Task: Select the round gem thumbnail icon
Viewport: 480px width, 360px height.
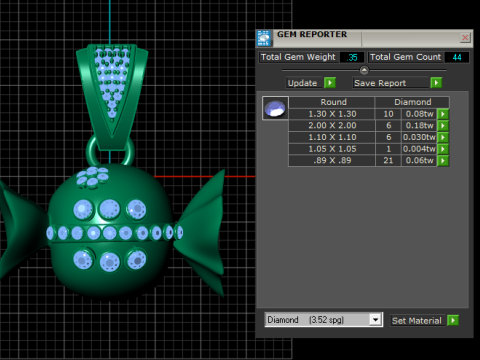Action: [x=275, y=108]
